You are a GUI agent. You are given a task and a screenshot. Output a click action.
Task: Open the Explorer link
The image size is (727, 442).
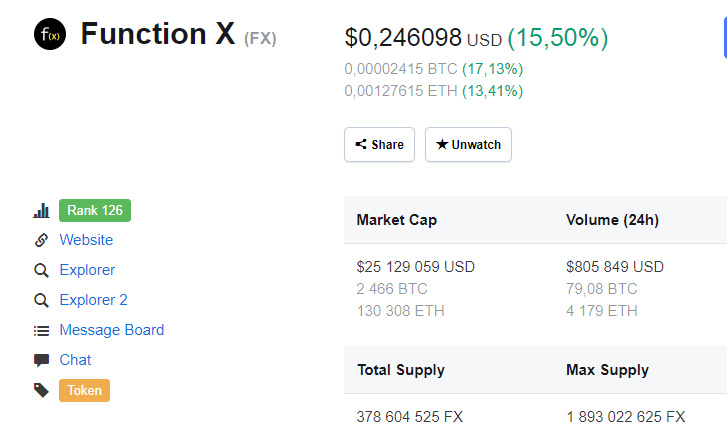pos(87,270)
